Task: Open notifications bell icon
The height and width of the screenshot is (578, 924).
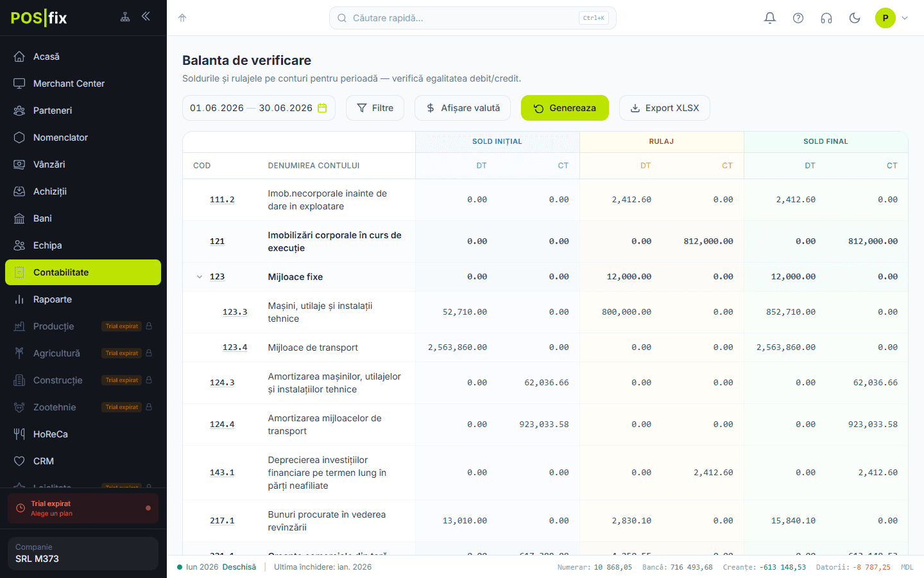Action: click(770, 18)
